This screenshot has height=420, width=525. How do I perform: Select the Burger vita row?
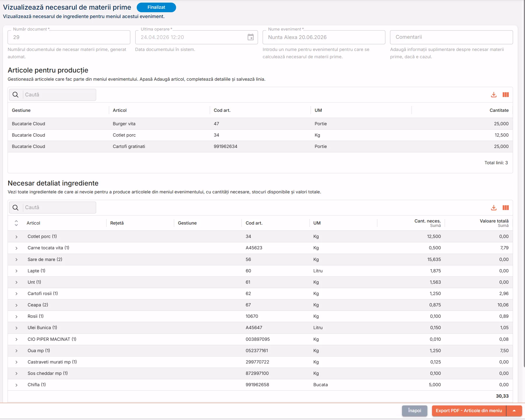[x=260, y=124]
